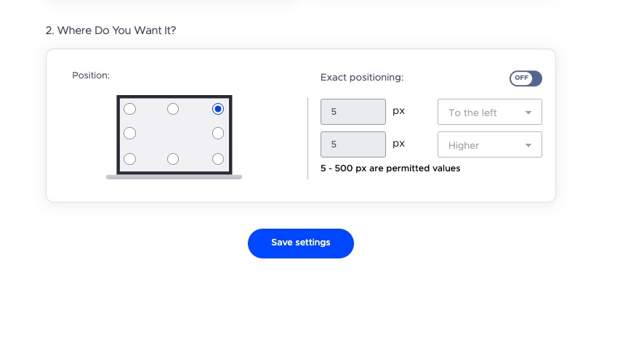
Task: Choose the middle-left position radio button
Action: click(129, 134)
